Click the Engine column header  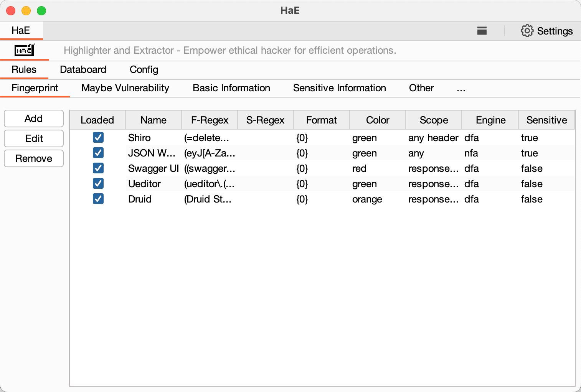pyautogui.click(x=490, y=120)
